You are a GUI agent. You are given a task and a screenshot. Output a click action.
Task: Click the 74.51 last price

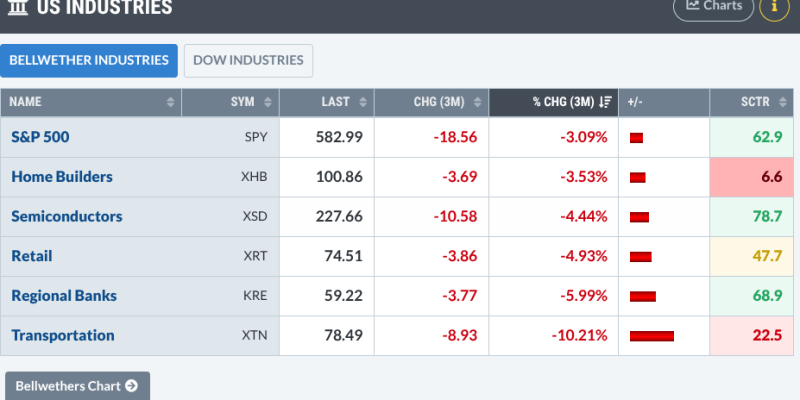343,256
